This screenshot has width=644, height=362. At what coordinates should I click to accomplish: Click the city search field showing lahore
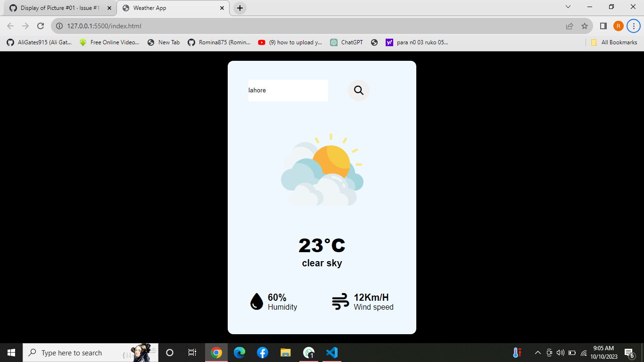288,90
